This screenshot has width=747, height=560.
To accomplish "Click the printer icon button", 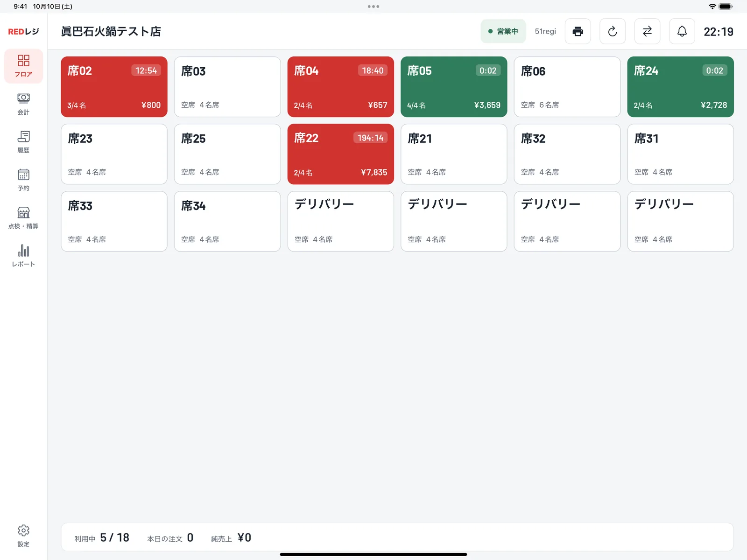I will (x=578, y=31).
